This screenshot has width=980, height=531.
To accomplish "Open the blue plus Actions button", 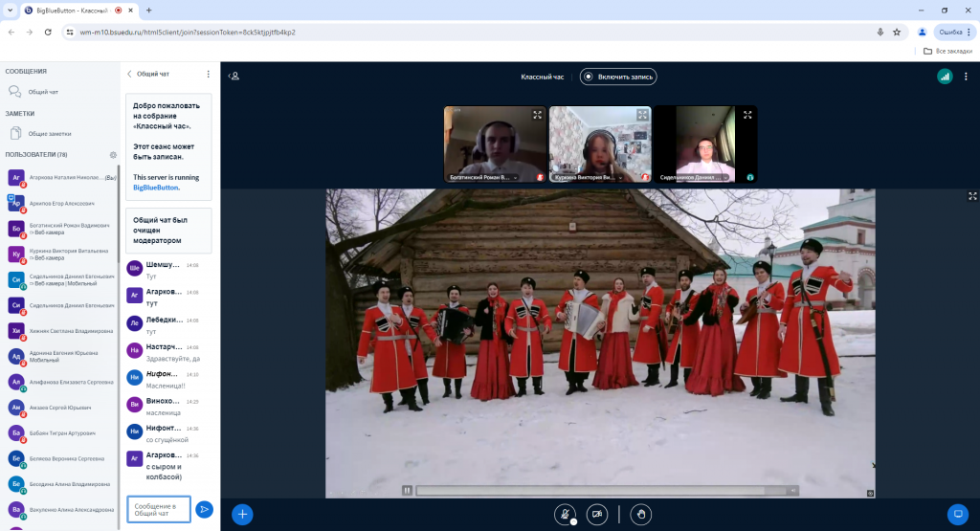I will [242, 514].
